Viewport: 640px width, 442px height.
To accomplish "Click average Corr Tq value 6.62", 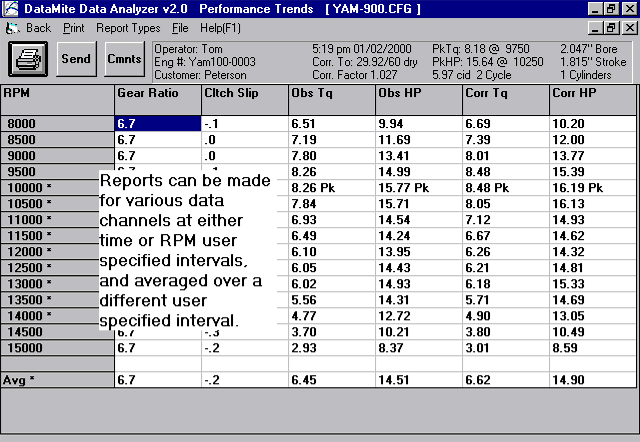I will click(506, 380).
